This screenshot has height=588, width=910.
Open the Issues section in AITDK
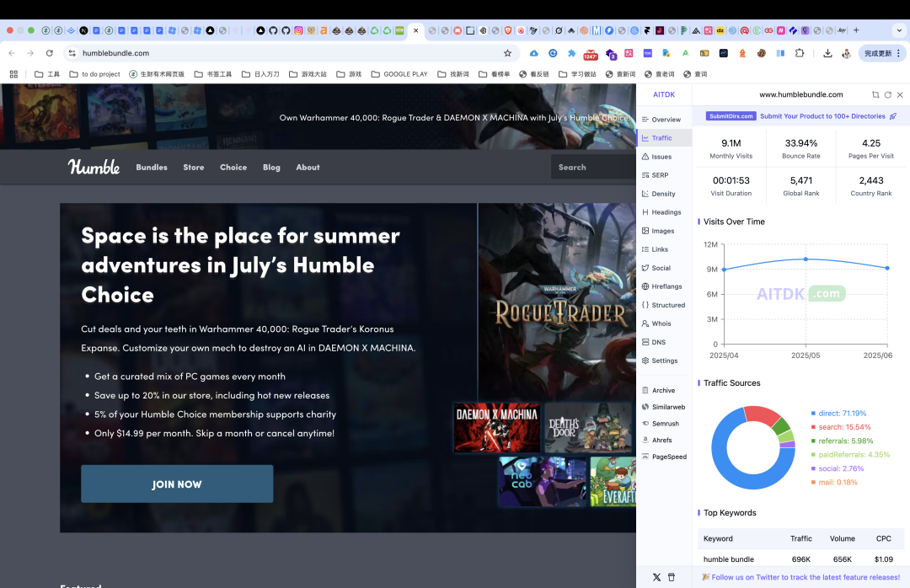657,157
